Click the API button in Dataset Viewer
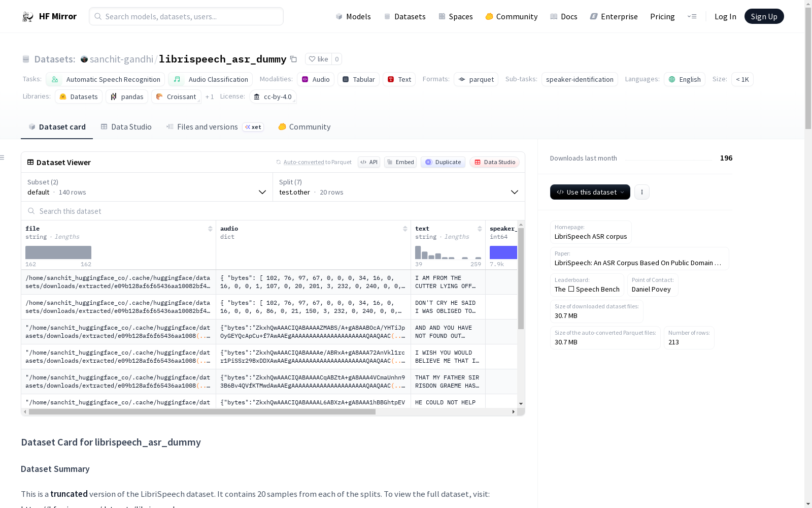The width and height of the screenshot is (812, 508). tap(369, 162)
